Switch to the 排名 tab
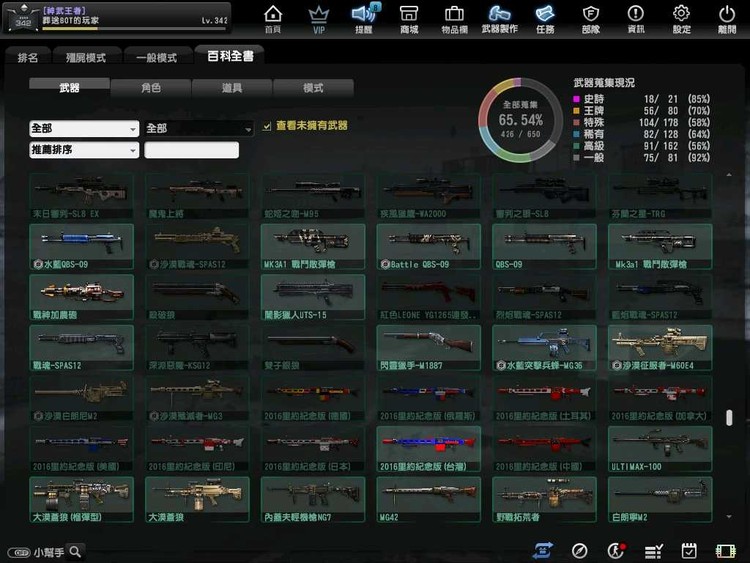The image size is (750, 563). coord(28,57)
